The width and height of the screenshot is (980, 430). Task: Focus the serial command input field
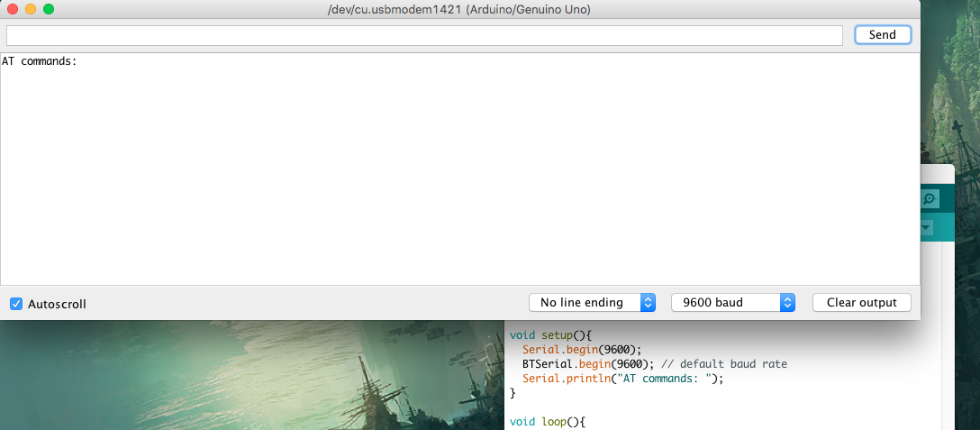point(424,35)
